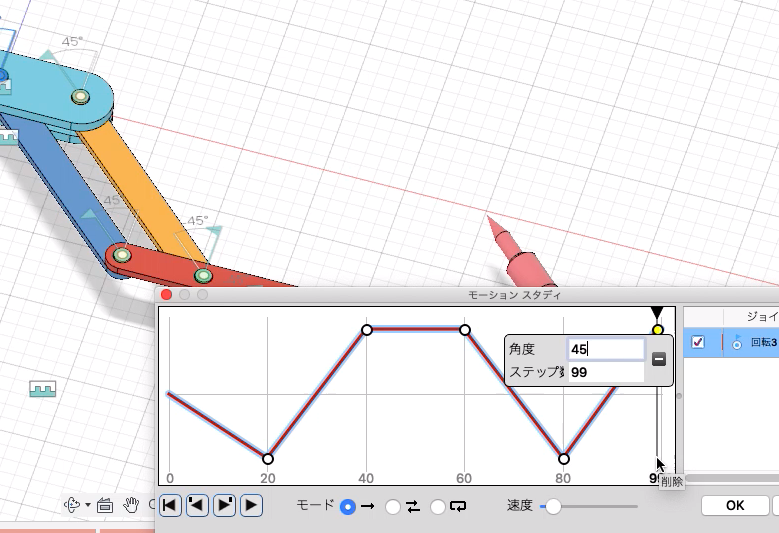Select the 回転3 joint row
Viewport: 779px width, 533px height.
[731, 342]
